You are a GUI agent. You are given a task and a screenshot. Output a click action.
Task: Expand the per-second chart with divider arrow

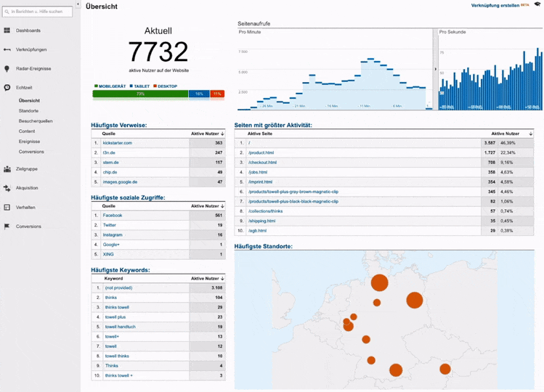tap(435, 69)
